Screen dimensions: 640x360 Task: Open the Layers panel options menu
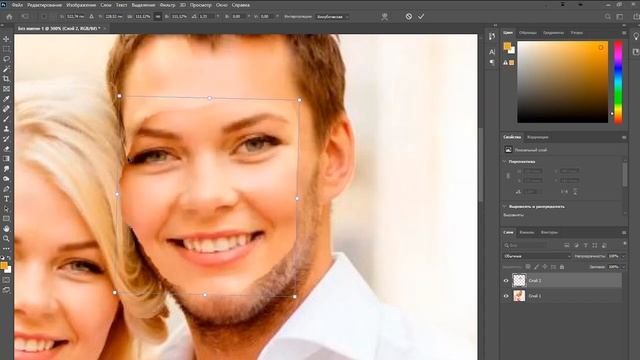point(624,232)
